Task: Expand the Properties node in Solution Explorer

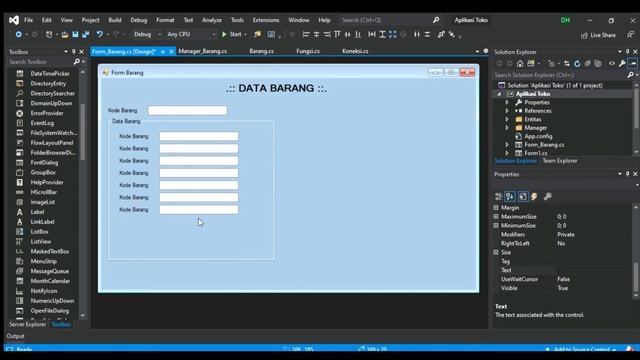Action: coord(507,102)
